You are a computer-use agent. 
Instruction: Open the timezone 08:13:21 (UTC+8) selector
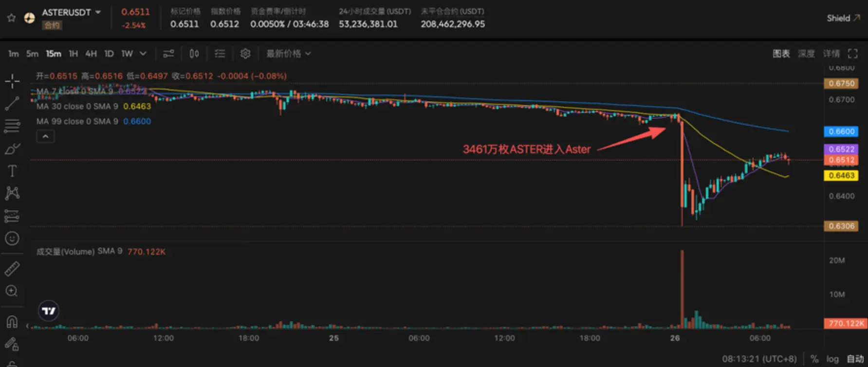[x=759, y=359]
